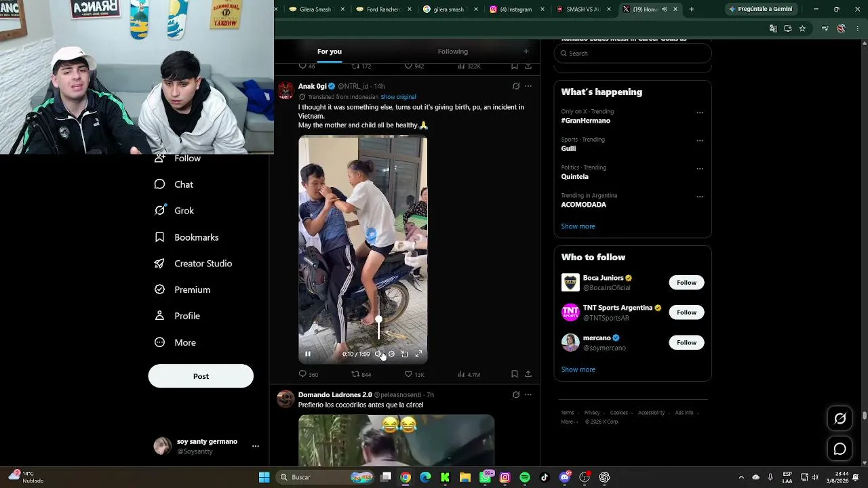Click the Post button
This screenshot has width=868, height=488.
click(201, 376)
